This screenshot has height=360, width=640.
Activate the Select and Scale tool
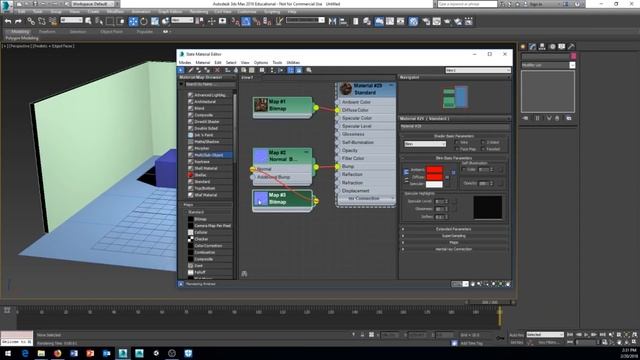point(155,21)
